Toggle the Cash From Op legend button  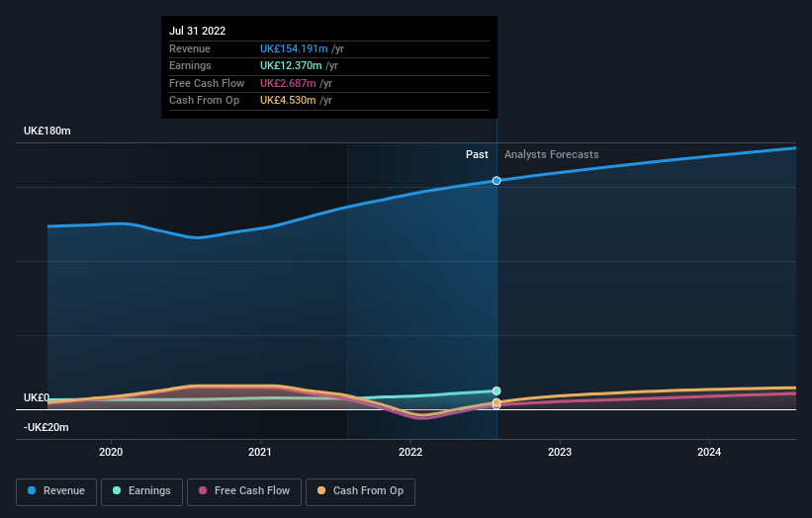360,491
